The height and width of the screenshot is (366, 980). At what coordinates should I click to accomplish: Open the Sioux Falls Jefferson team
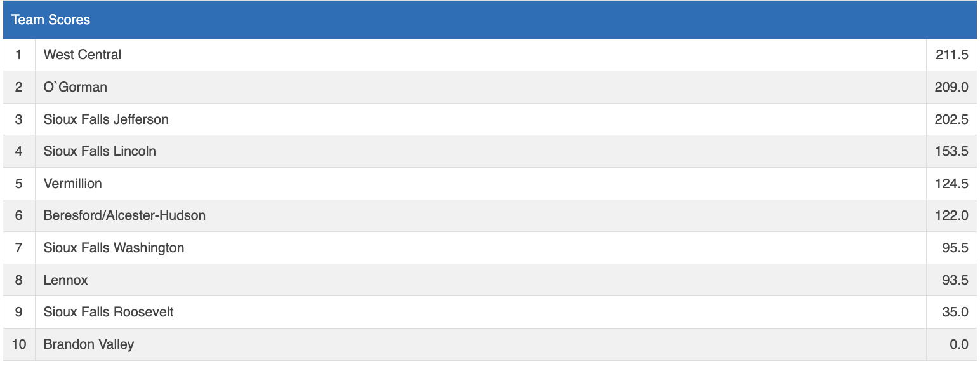coord(106,119)
